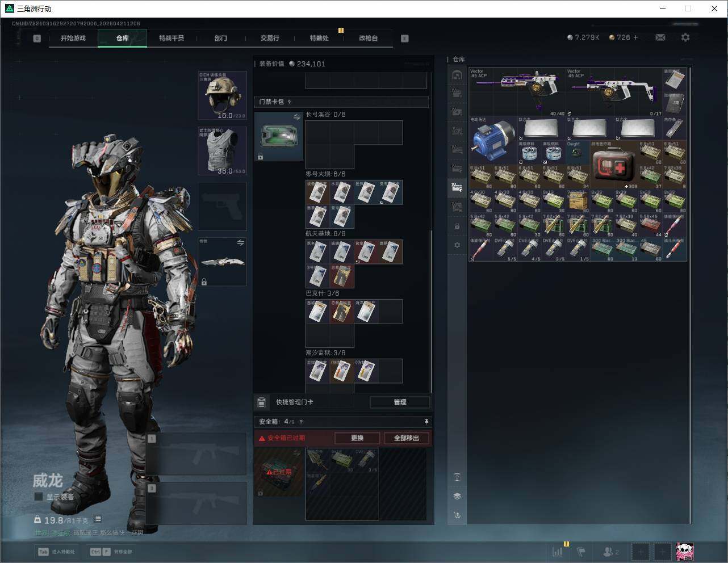
Task: Select the cardboard ammo box item
Action: click(x=578, y=200)
